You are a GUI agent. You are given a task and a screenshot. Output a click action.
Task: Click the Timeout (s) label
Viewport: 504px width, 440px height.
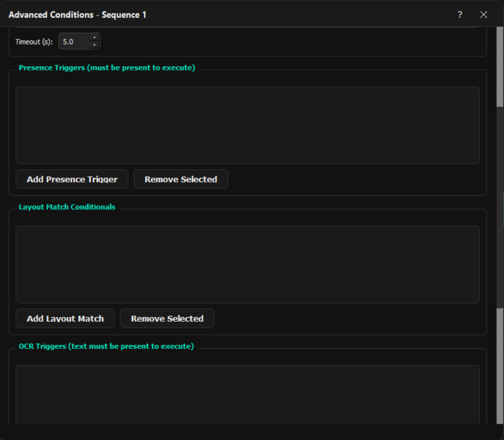(x=34, y=42)
